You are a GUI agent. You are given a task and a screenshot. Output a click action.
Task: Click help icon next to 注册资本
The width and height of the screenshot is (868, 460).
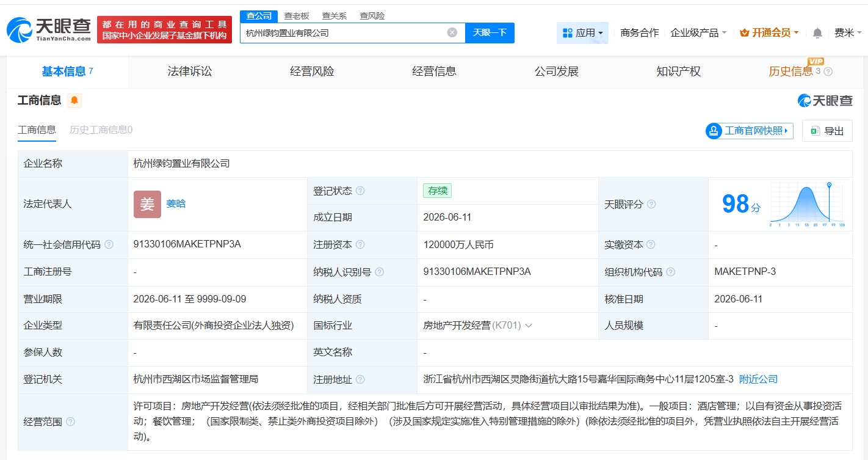(360, 244)
